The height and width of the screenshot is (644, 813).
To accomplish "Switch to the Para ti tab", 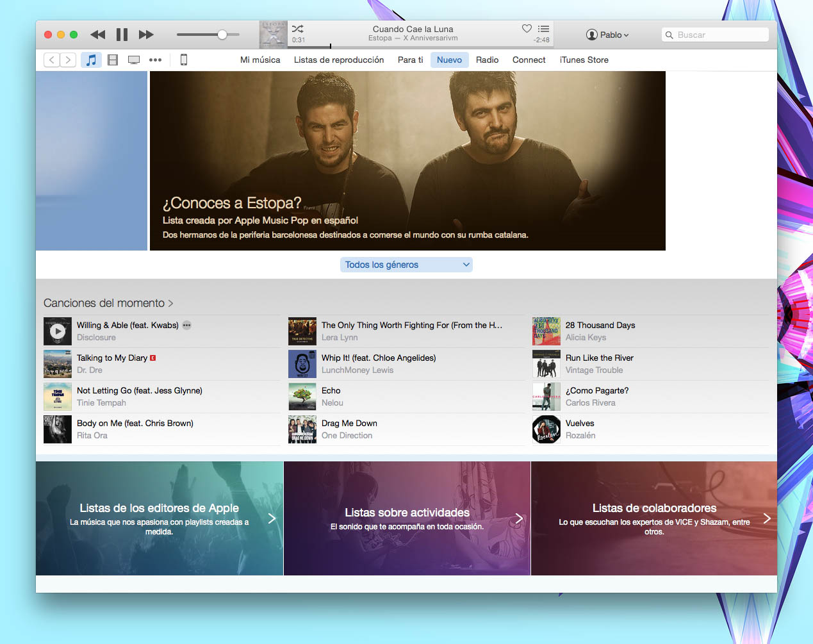I will coord(411,60).
